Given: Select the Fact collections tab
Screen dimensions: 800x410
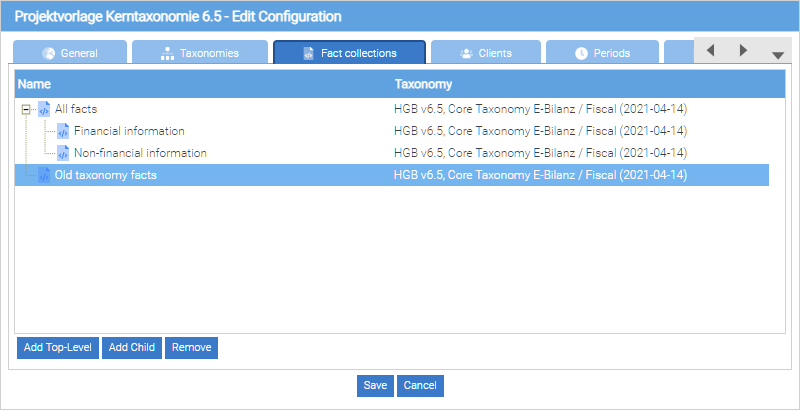Looking at the screenshot, I should coord(349,53).
